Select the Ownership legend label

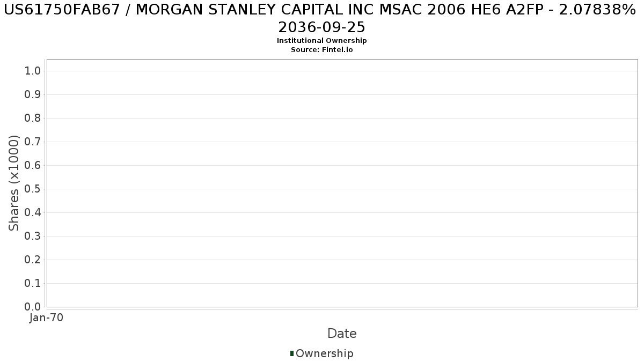(324, 353)
